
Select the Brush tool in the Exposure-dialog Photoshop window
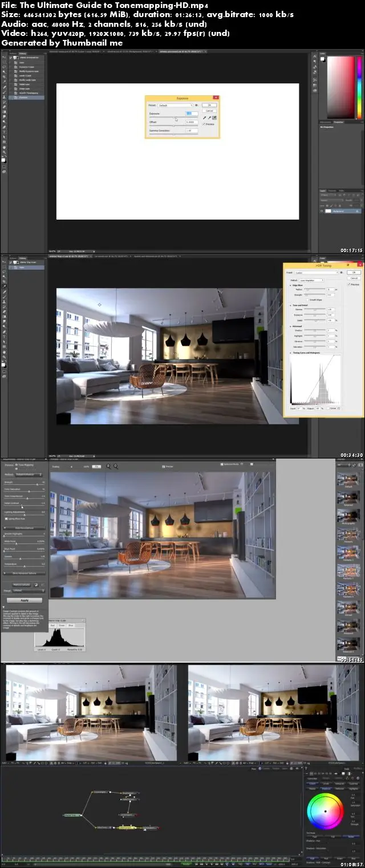(4, 92)
